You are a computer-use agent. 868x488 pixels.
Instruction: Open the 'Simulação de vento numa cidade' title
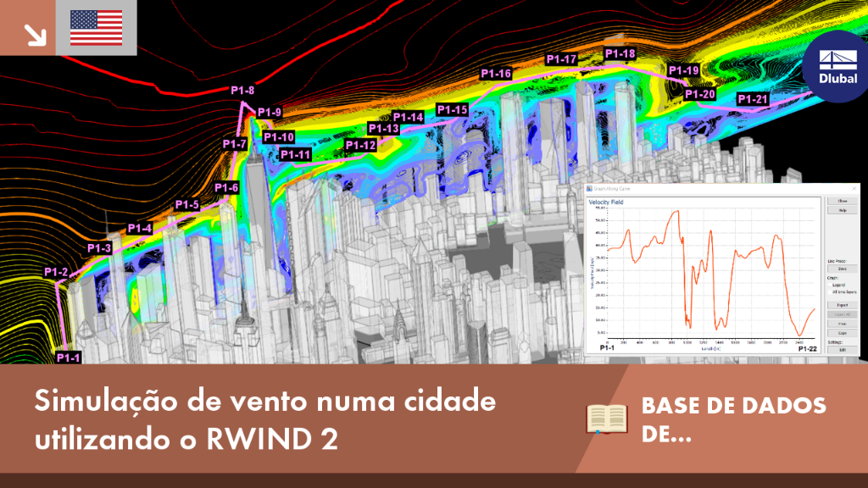pos(265,419)
